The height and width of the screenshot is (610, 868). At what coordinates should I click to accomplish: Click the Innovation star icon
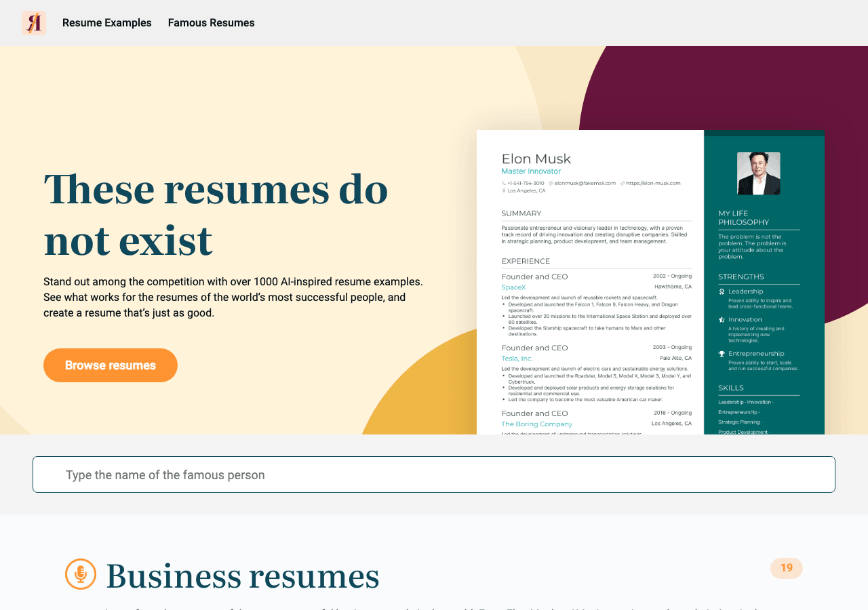point(722,320)
